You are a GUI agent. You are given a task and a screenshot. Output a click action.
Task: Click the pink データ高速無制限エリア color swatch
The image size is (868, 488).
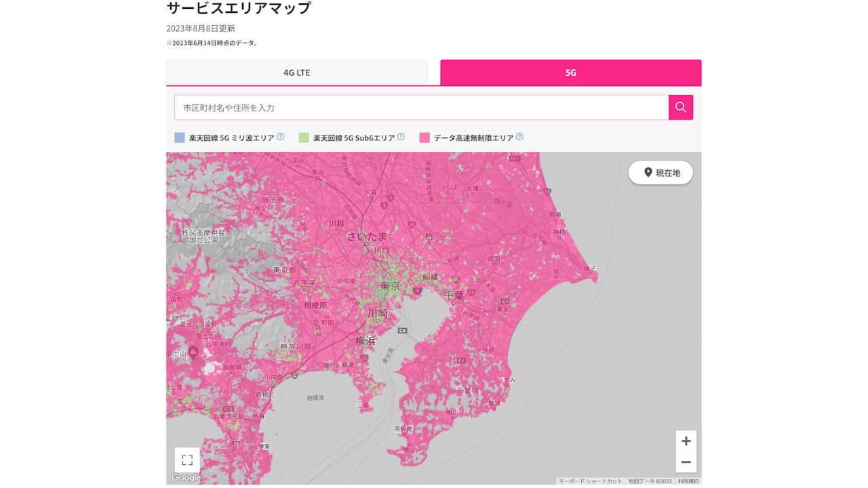[x=423, y=137]
